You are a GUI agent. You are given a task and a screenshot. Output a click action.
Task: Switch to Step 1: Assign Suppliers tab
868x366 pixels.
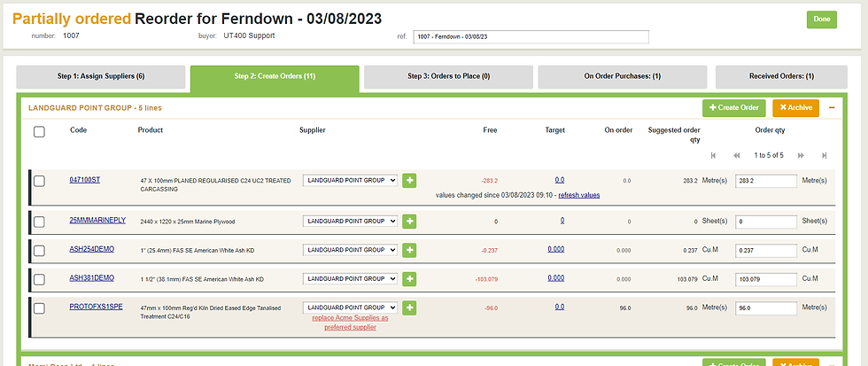[x=101, y=77]
